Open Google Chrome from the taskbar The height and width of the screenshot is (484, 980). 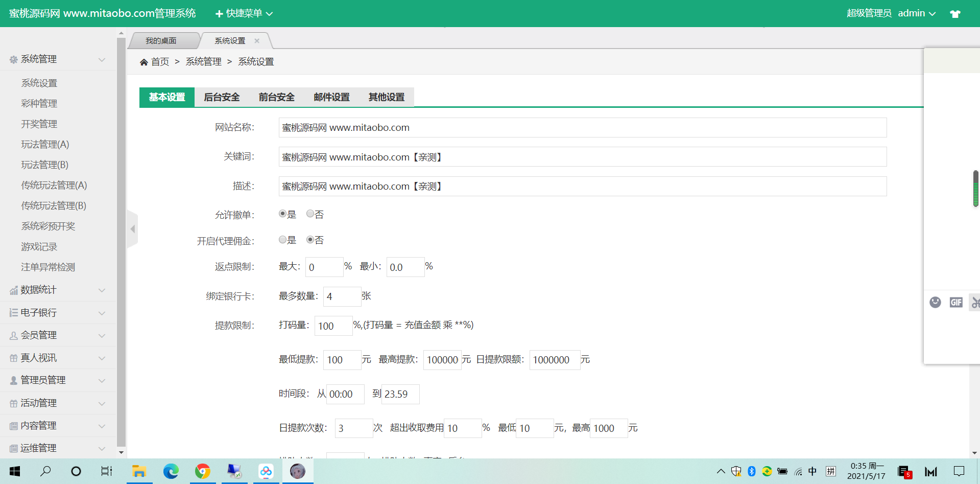(203, 471)
